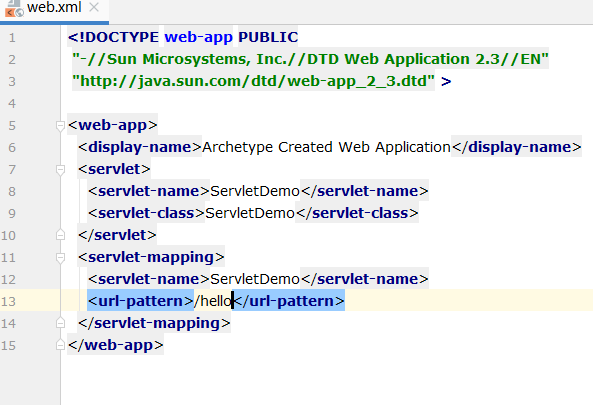Click the closing url-pattern tag
The height and width of the screenshot is (405, 593).
pyautogui.click(x=289, y=301)
